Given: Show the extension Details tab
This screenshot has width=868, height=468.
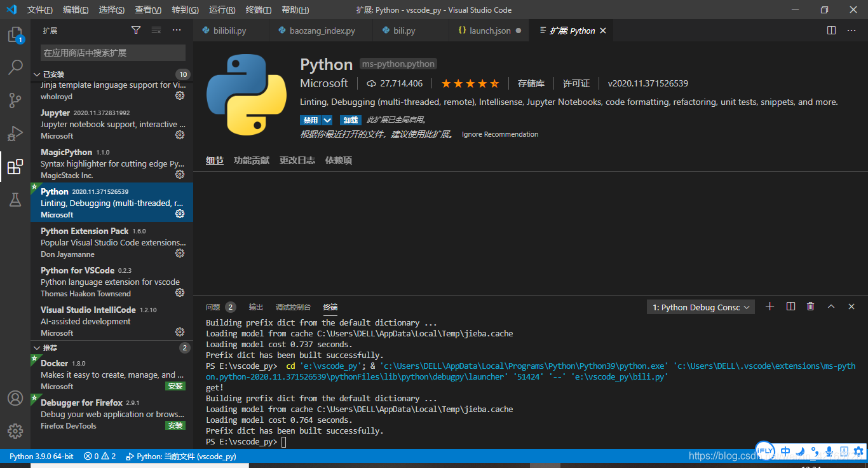Looking at the screenshot, I should (215, 160).
